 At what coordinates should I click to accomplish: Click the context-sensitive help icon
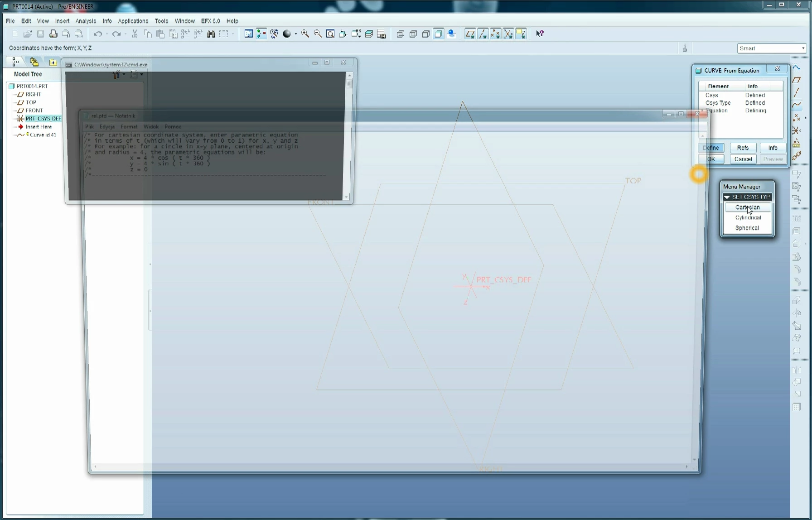click(x=540, y=34)
